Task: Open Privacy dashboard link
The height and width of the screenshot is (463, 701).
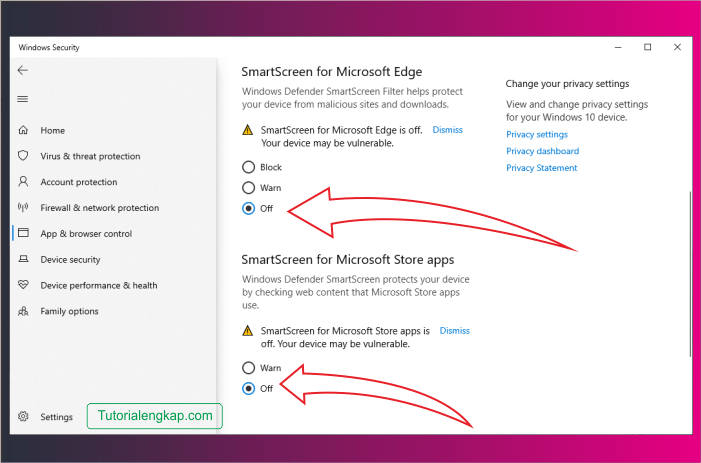Action: (x=542, y=151)
